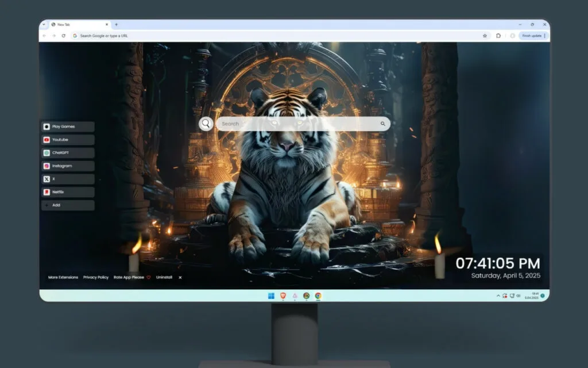The height and width of the screenshot is (368, 588).
Task: Click the Chrome icon in taskbar
Action: (318, 296)
